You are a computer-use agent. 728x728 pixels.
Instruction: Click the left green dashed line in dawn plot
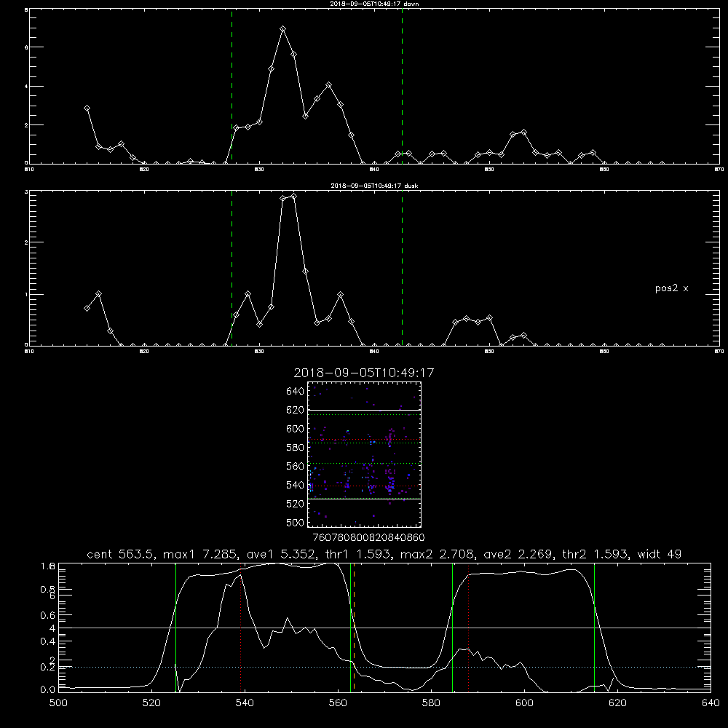[232, 87]
